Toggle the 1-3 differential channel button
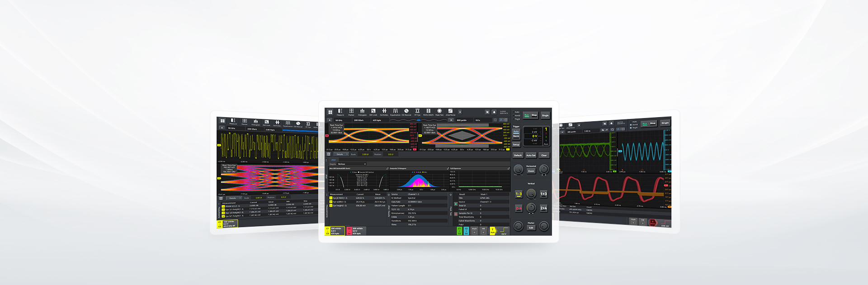Viewport: 868px width, 285px height. point(519,194)
